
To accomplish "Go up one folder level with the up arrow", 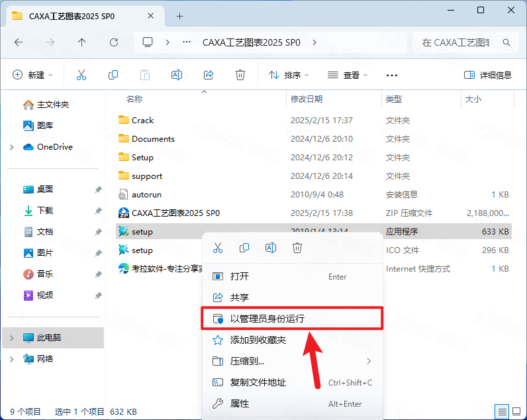I will [x=81, y=42].
